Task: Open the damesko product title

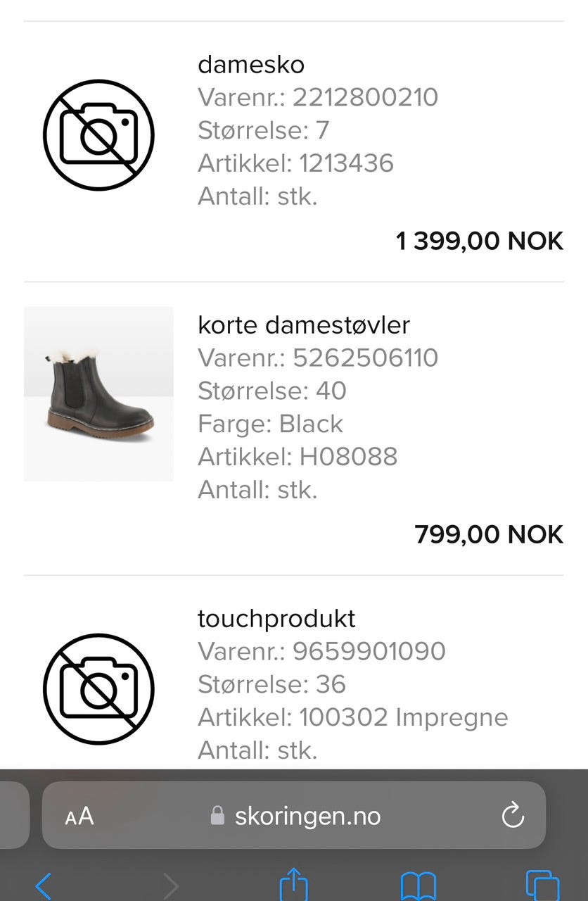Action: click(251, 65)
